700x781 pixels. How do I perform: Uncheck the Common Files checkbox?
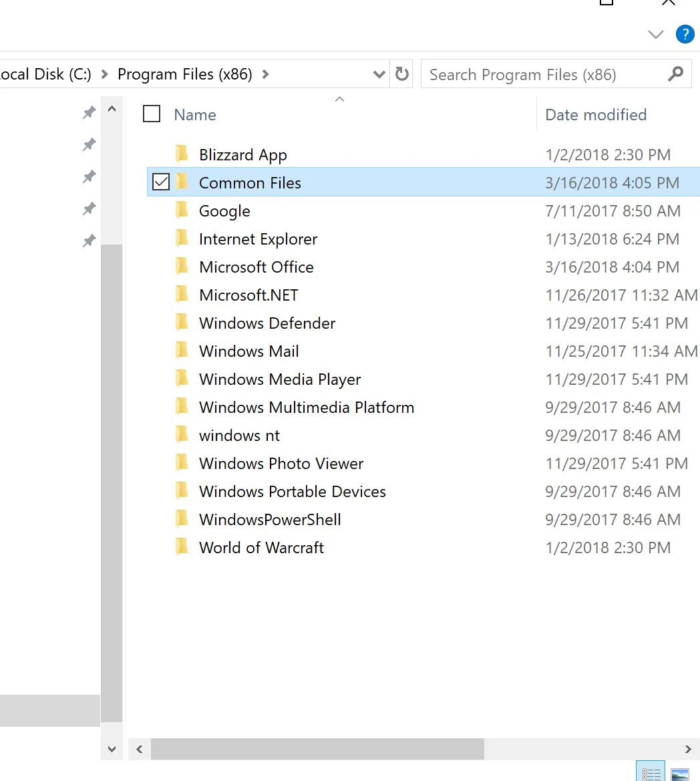(x=161, y=182)
